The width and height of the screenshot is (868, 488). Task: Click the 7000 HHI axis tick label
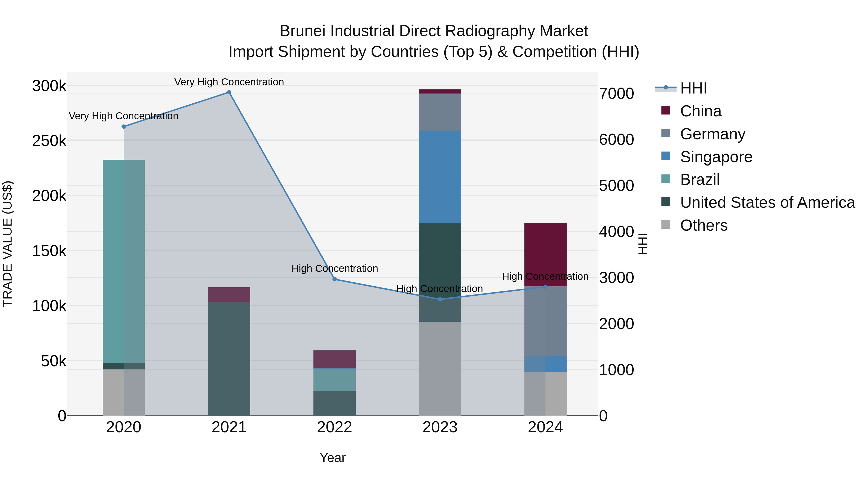(617, 94)
